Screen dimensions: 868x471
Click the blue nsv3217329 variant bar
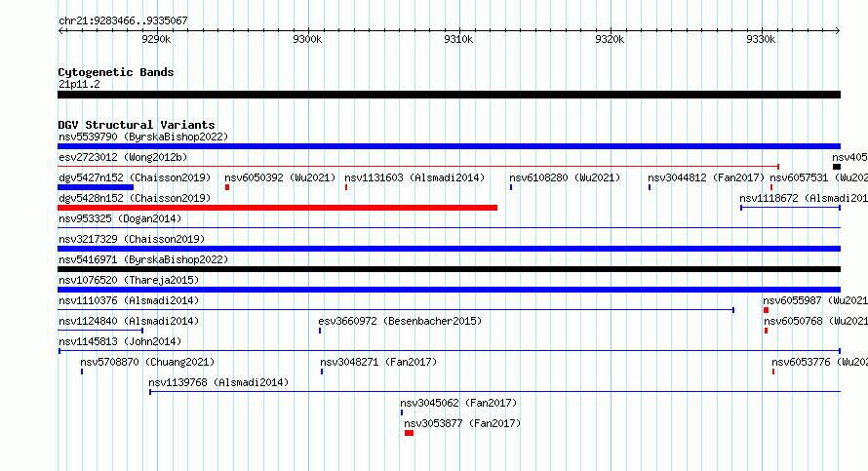pyautogui.click(x=449, y=249)
